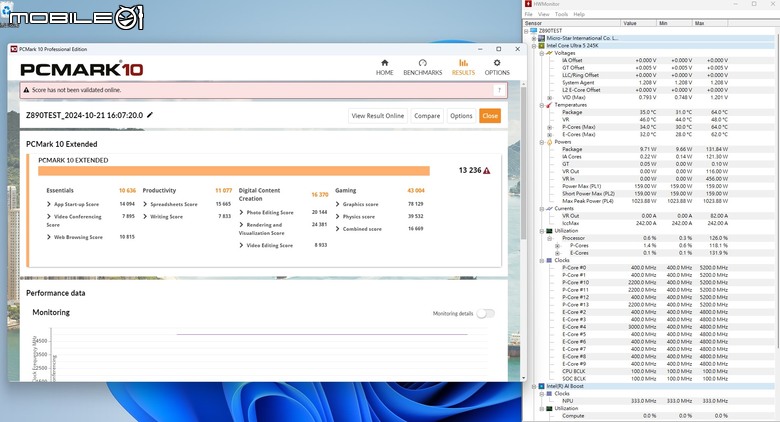The width and height of the screenshot is (780, 422).
Task: Open the Tools menu in HWMonitor
Action: pyautogui.click(x=561, y=14)
